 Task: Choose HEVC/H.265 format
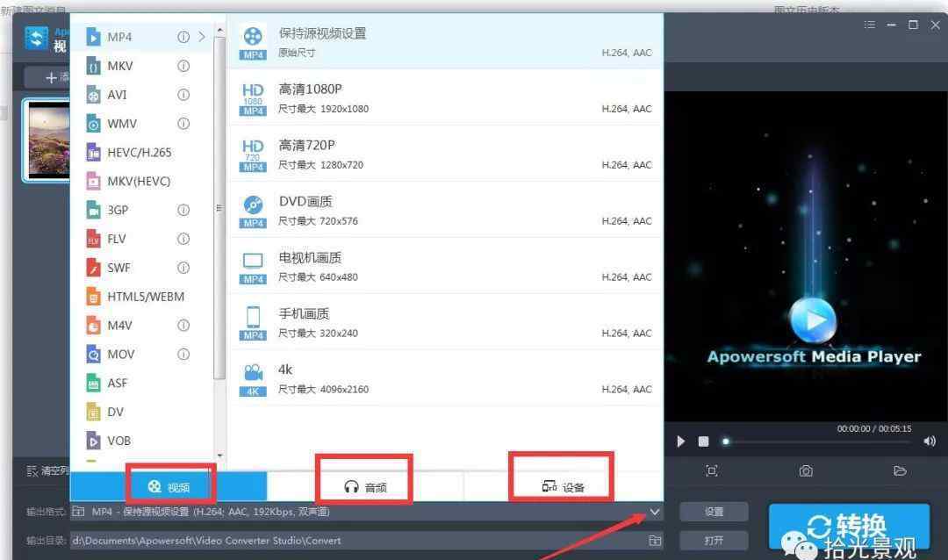pyautogui.click(x=141, y=153)
